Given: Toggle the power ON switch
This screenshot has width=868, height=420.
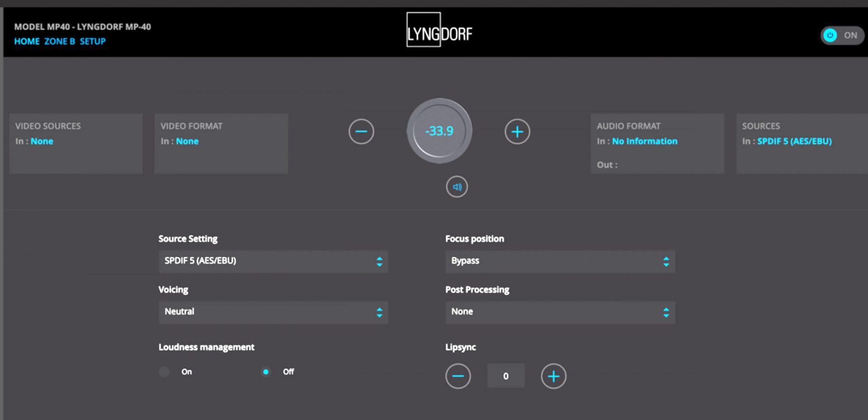Looking at the screenshot, I should coord(842,35).
